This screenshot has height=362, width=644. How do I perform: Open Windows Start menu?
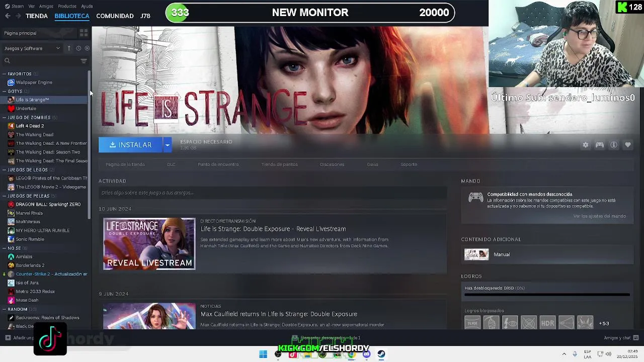pyautogui.click(x=263, y=354)
